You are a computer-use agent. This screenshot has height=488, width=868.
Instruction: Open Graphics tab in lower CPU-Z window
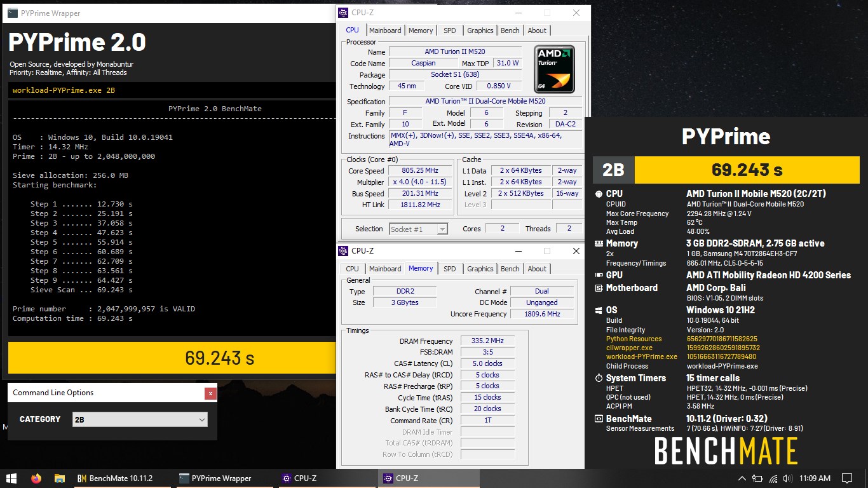pyautogui.click(x=480, y=269)
